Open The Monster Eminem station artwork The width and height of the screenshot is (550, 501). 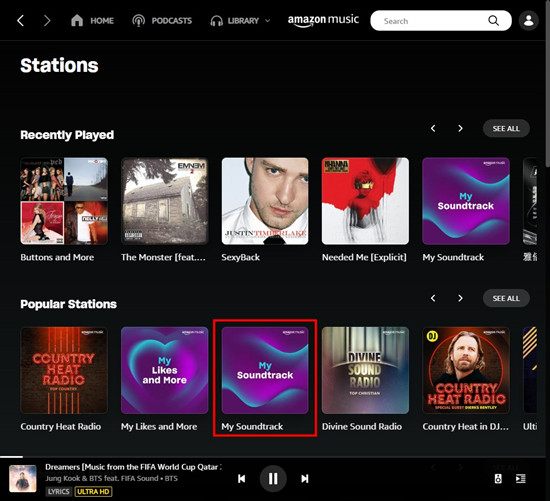165,201
